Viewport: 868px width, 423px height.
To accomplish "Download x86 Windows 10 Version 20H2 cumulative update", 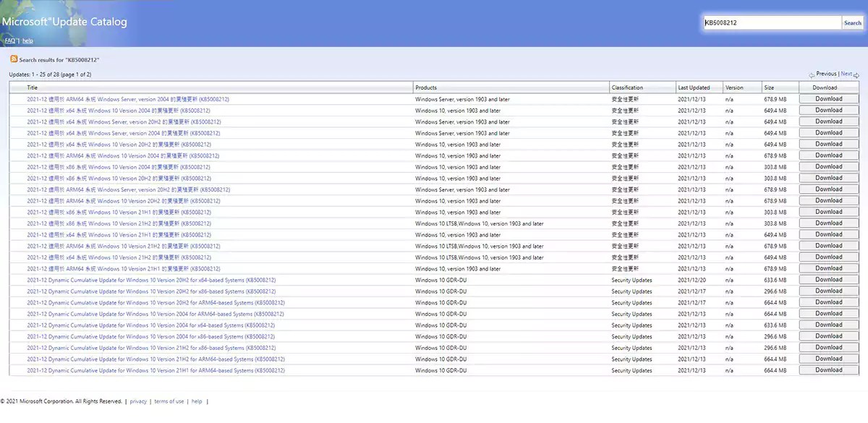I will pyautogui.click(x=829, y=178).
